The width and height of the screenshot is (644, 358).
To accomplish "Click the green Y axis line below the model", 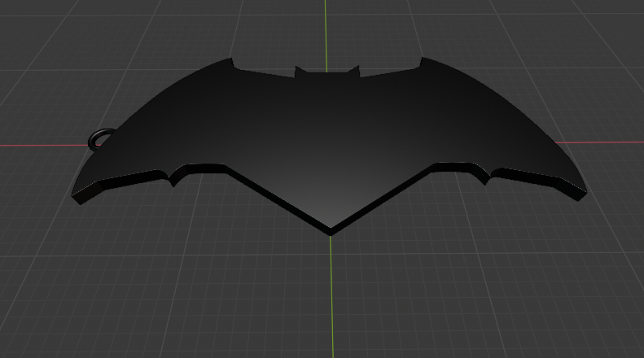I will pos(332,295).
